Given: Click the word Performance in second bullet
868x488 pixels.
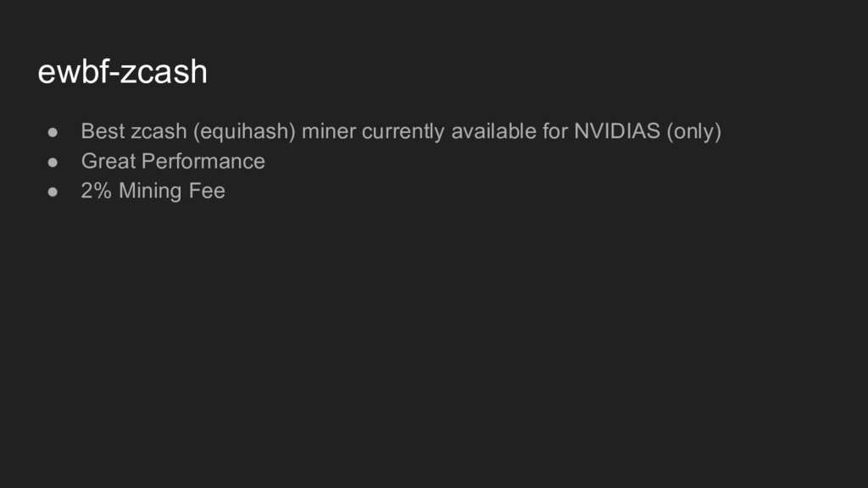Looking at the screenshot, I should [203, 161].
